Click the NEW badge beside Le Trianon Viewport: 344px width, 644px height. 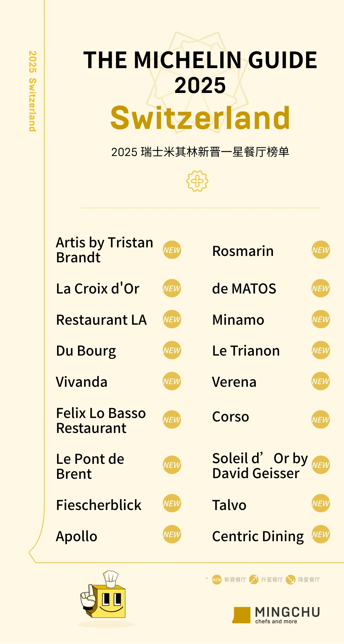point(320,350)
